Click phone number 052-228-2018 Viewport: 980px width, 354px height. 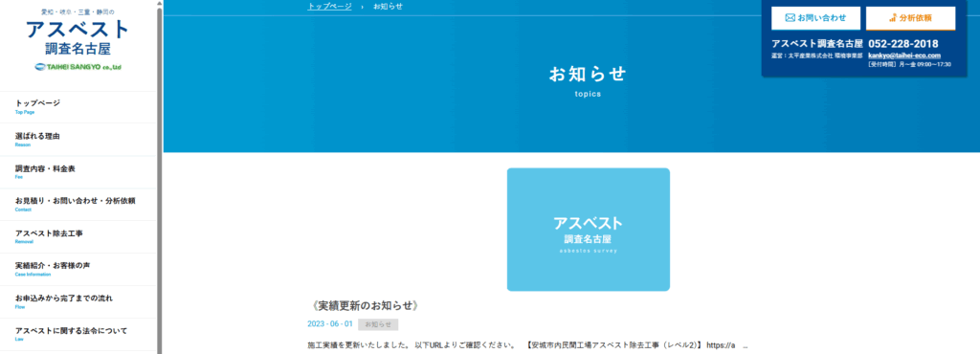click(903, 44)
